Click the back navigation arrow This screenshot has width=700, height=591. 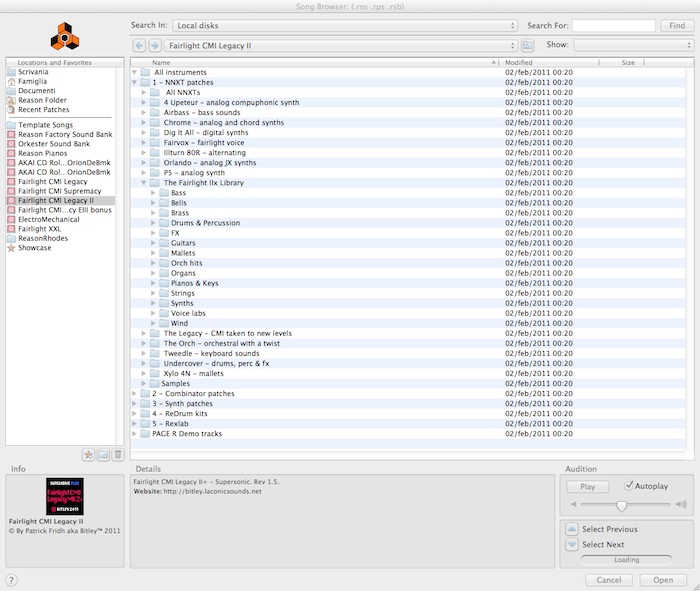tap(139, 46)
